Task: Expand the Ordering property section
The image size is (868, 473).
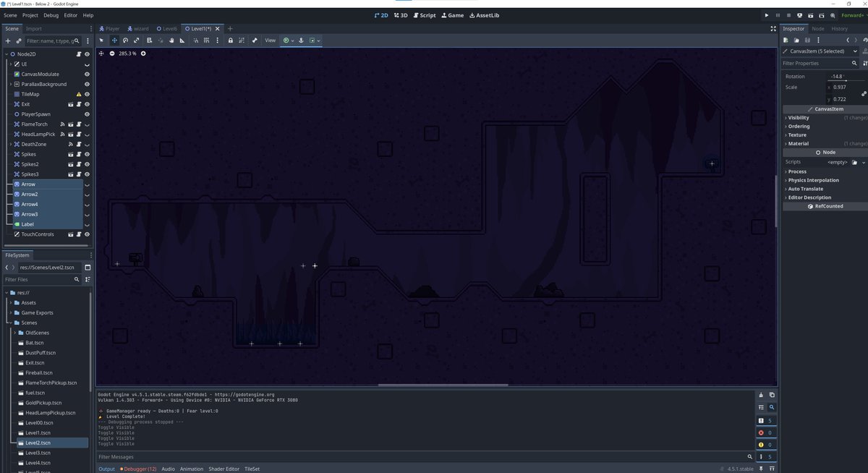Action: (x=799, y=126)
